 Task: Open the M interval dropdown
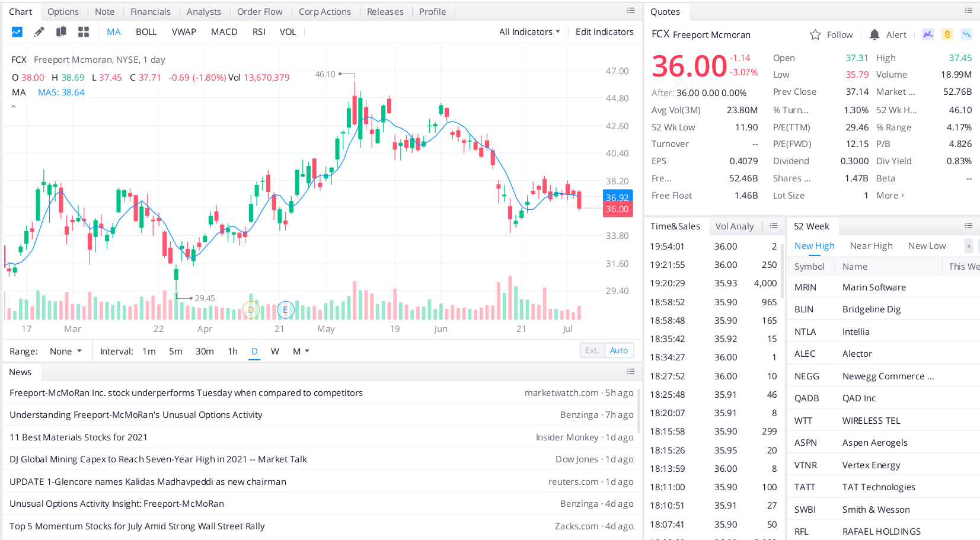(301, 352)
